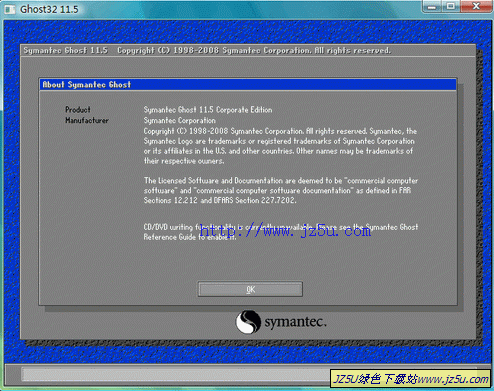The width and height of the screenshot is (494, 391).
Task: Close the Ghost32 11.5 window
Action: (476, 7)
